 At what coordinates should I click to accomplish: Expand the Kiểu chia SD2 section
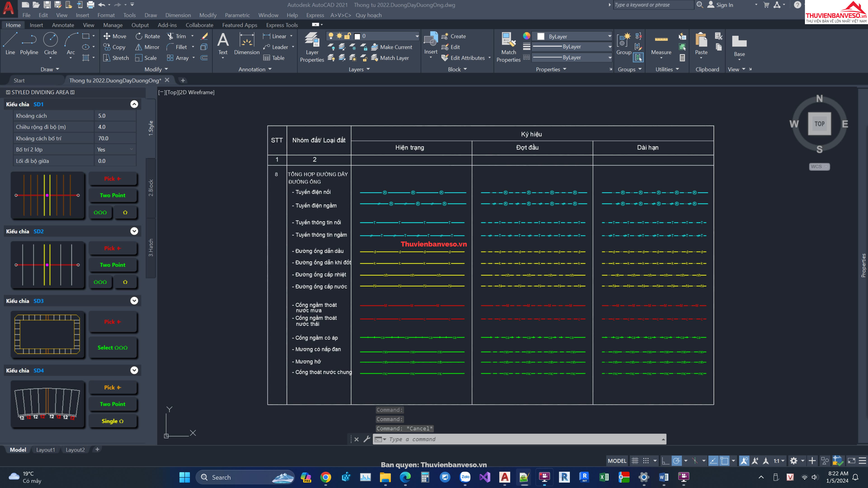[134, 231]
